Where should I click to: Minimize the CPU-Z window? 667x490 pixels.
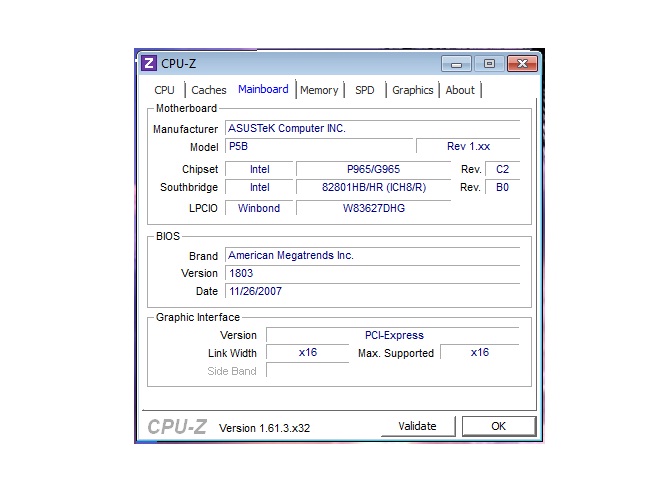[x=456, y=64]
